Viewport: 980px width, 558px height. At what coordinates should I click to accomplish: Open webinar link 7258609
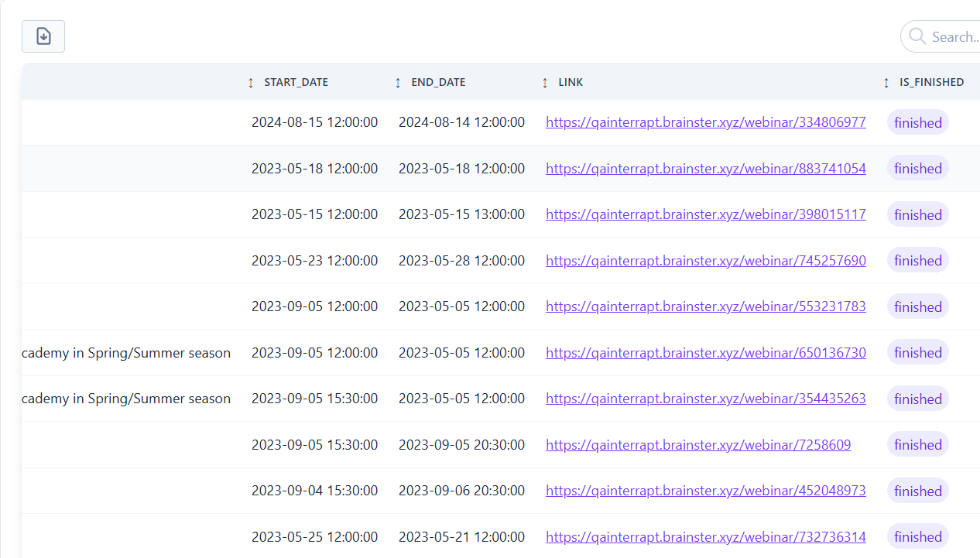coord(697,445)
